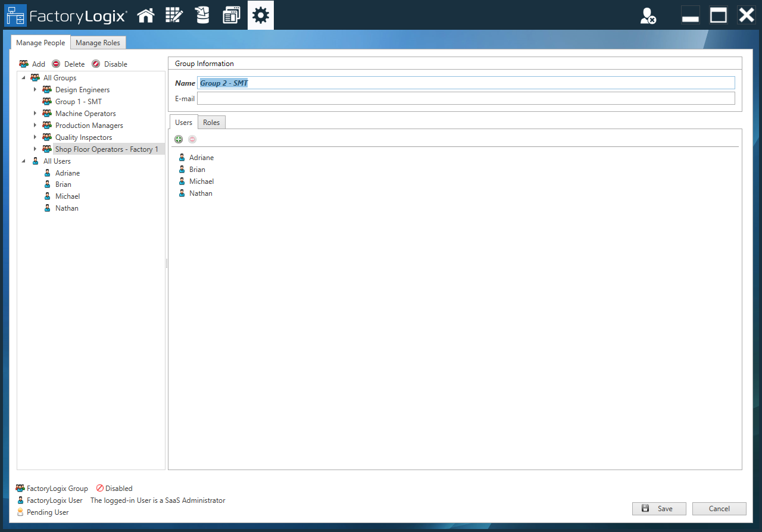Select Adriane in the Users list
Viewport: 762px width, 532px height.
pyautogui.click(x=201, y=158)
